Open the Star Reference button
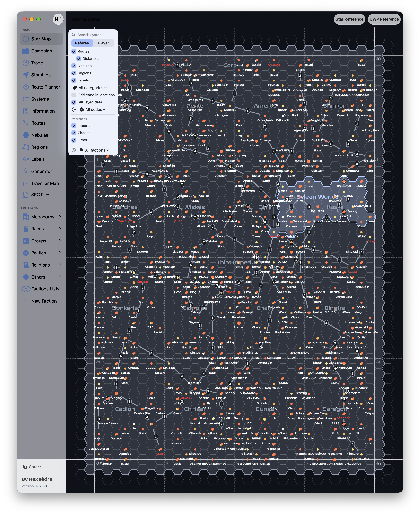Screen dimensions: 420x515 (x=349, y=19)
